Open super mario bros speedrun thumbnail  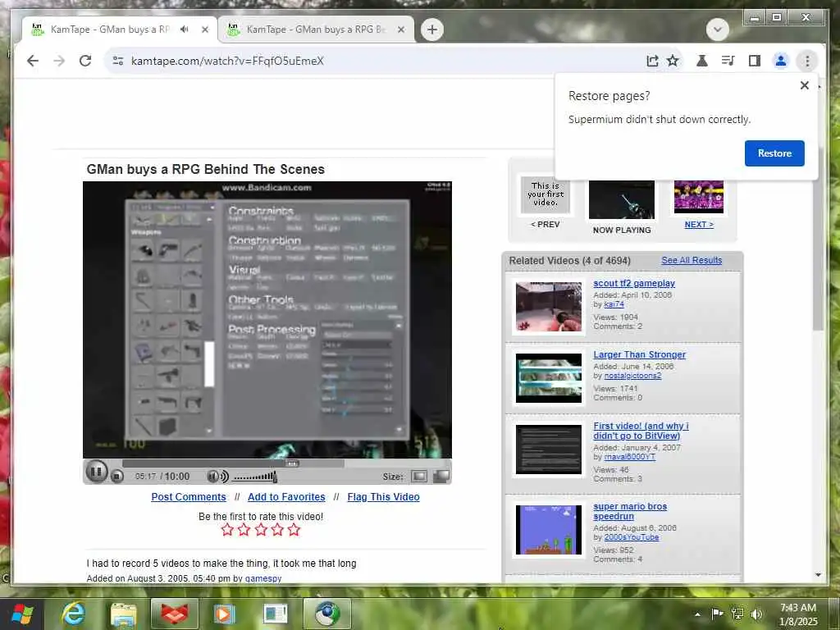point(549,530)
